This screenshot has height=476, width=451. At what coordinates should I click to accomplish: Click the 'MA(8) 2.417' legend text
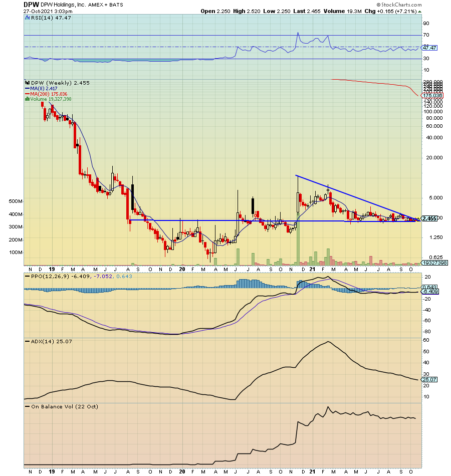pos(44,88)
